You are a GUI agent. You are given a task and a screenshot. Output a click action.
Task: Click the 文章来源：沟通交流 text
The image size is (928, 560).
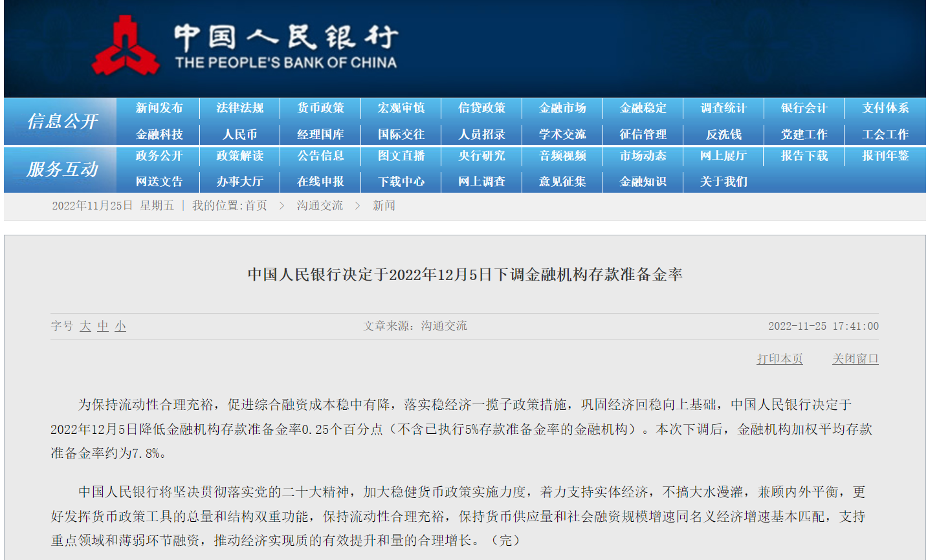[415, 326]
